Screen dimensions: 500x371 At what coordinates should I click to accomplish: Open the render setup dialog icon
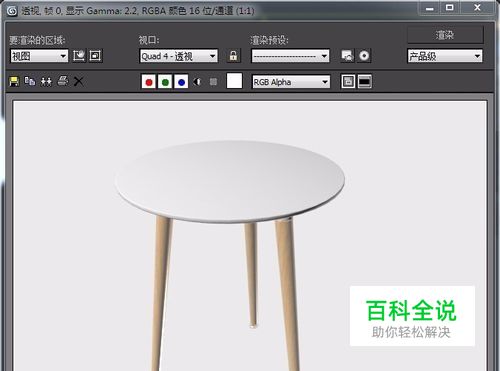click(x=348, y=56)
